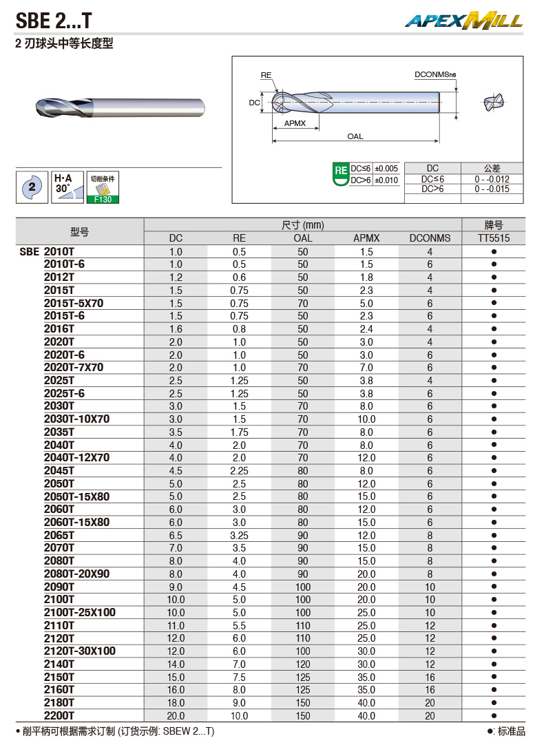
Task: Click model 2200T row label
Action: click(x=59, y=715)
